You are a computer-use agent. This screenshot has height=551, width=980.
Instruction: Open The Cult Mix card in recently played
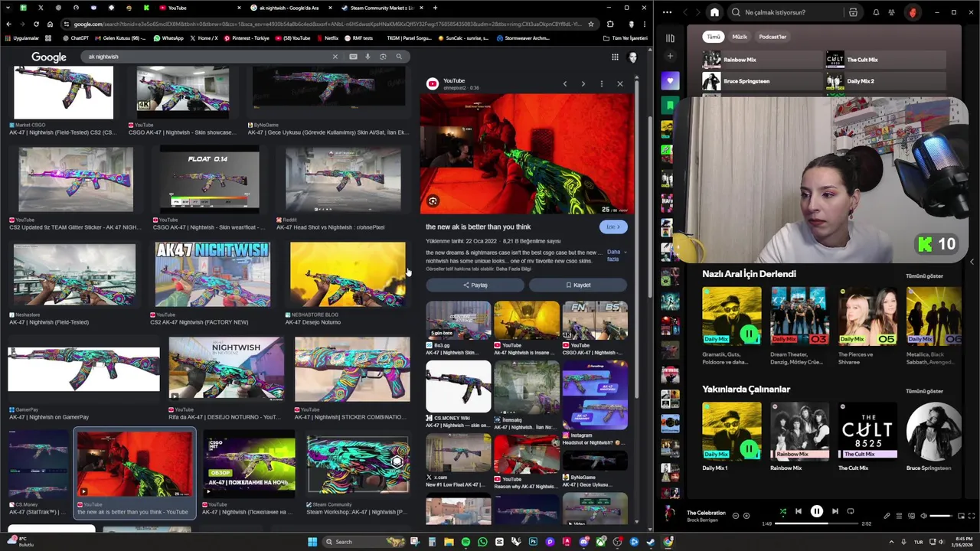[867, 437]
